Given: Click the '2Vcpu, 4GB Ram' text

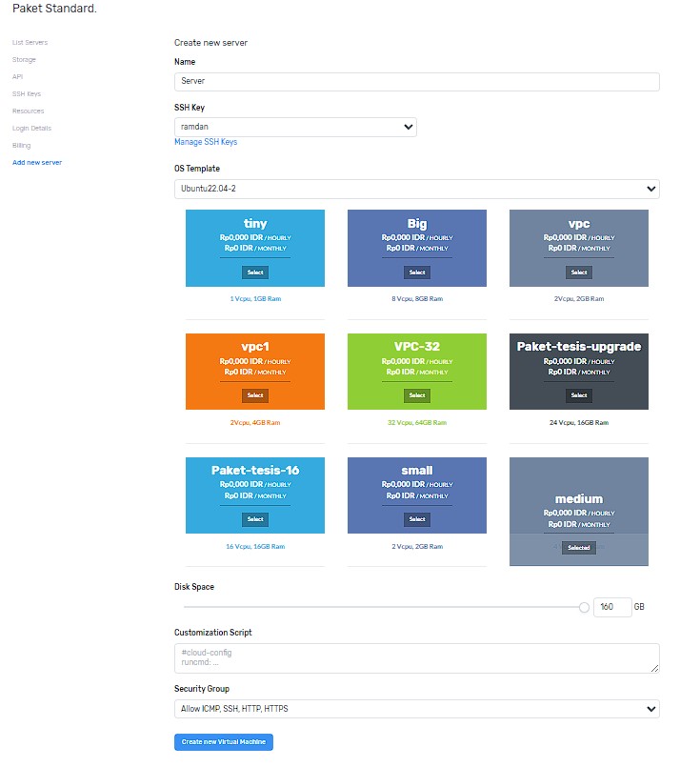Looking at the screenshot, I should coord(255,423).
